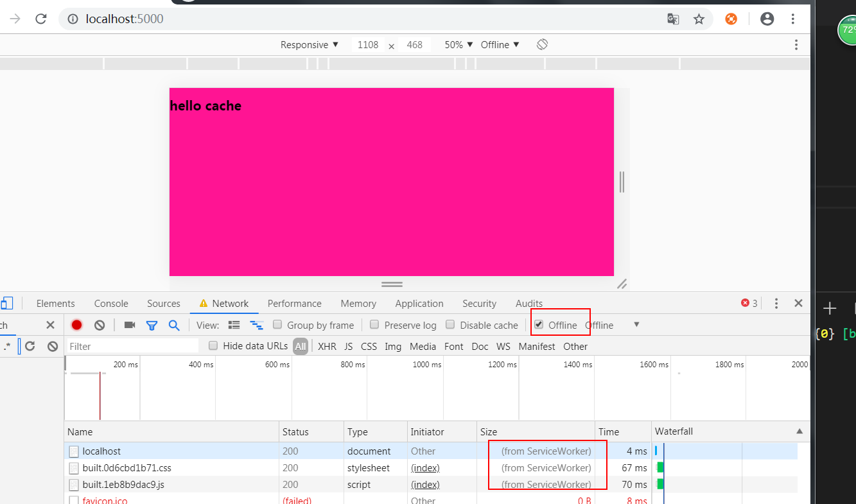Clear the network log
Image resolution: width=856 pixels, height=504 pixels.
[x=100, y=325]
